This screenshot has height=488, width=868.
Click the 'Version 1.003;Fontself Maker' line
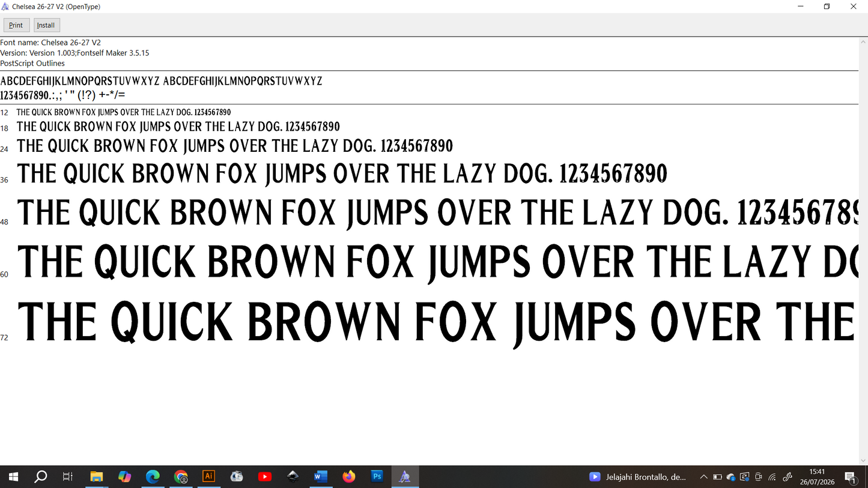tap(74, 53)
